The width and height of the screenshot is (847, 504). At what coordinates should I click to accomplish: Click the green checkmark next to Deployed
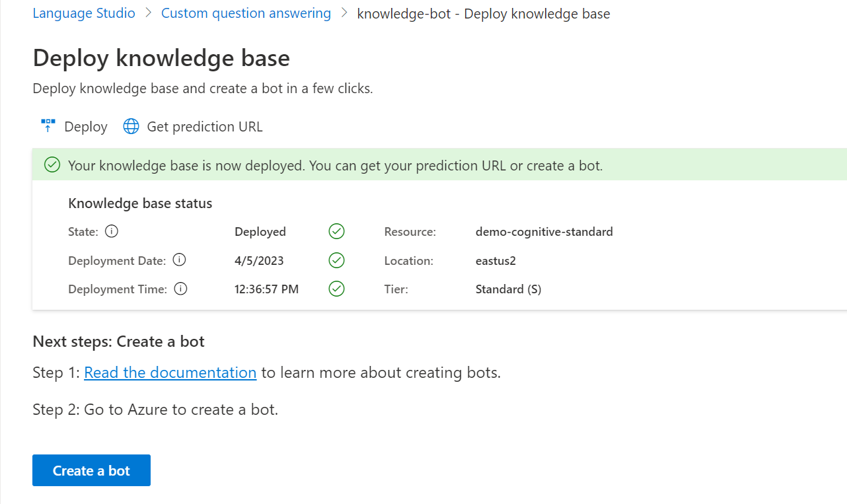pyautogui.click(x=337, y=231)
